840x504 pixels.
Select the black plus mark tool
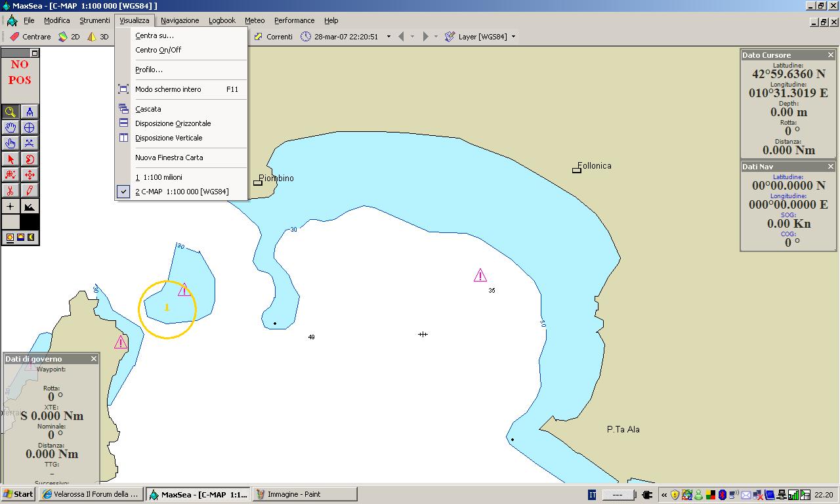(10, 206)
